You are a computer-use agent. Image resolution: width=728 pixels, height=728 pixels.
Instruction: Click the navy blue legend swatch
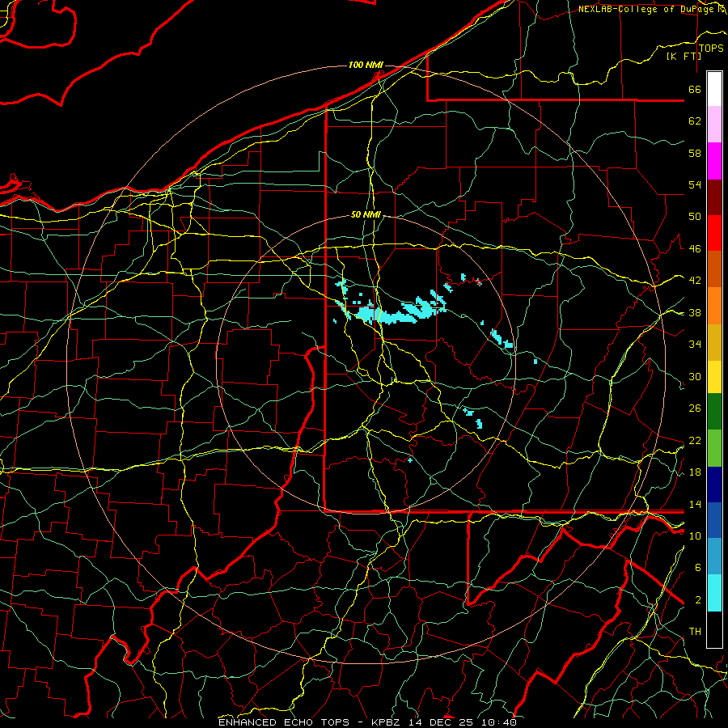tap(714, 485)
